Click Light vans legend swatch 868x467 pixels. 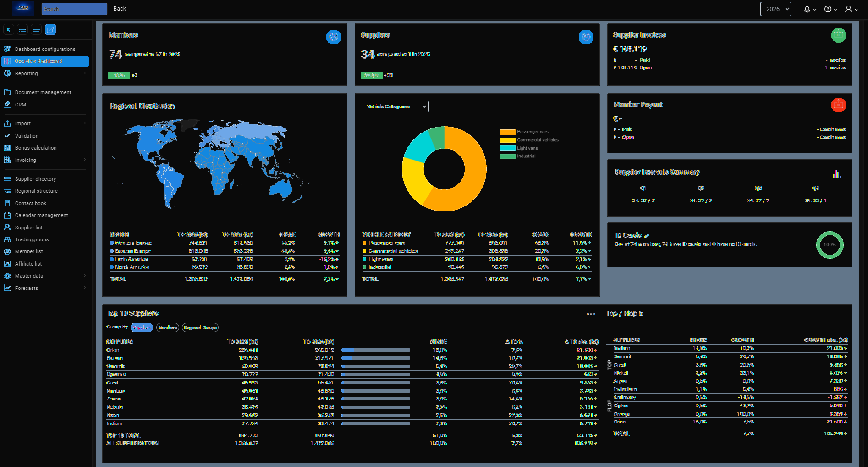(x=508, y=148)
